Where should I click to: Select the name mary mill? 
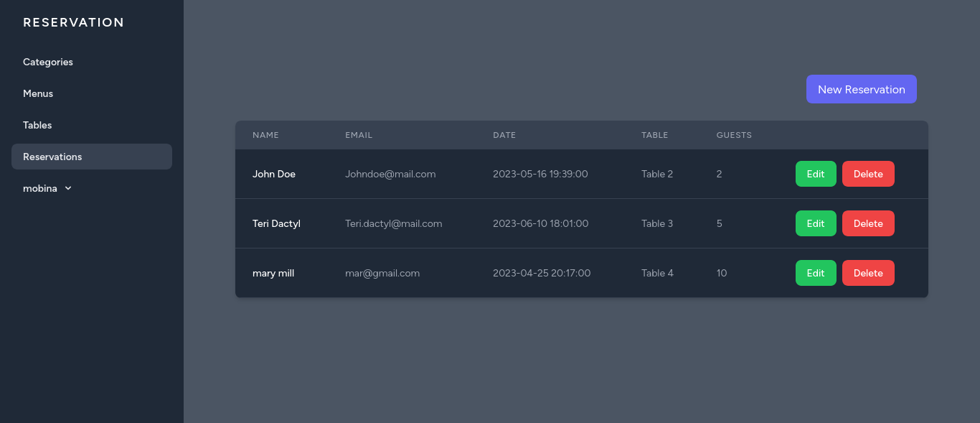click(273, 273)
